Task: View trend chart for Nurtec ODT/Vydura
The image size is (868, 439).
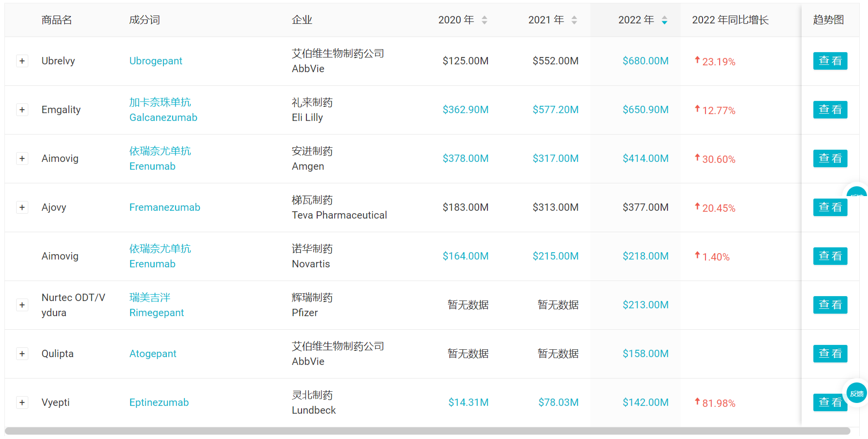Action: coord(830,305)
